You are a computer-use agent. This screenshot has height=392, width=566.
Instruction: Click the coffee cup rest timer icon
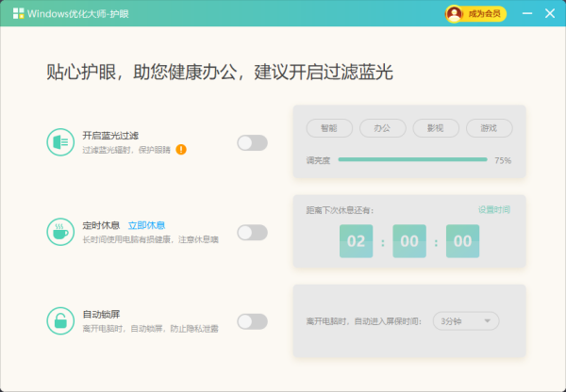[x=60, y=232]
